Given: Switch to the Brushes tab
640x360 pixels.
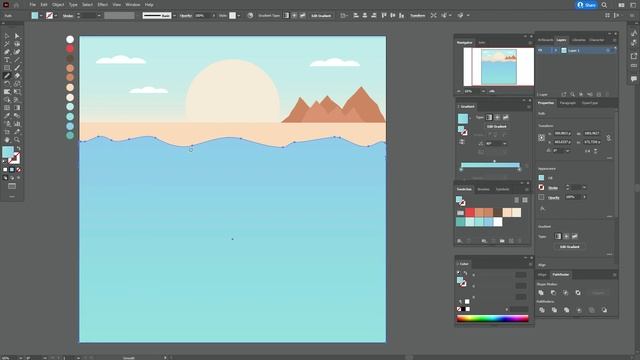Looking at the screenshot, I should click(483, 189).
